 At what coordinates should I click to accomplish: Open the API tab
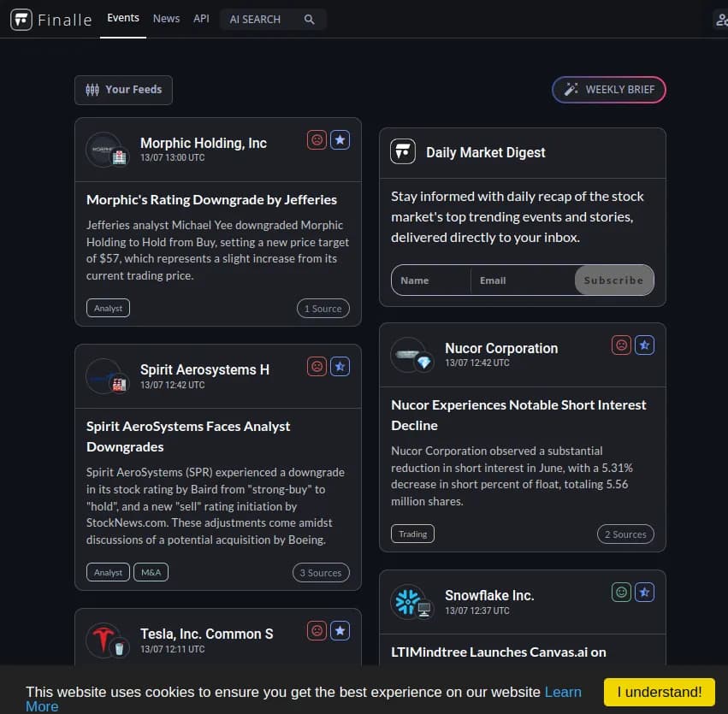[201, 19]
